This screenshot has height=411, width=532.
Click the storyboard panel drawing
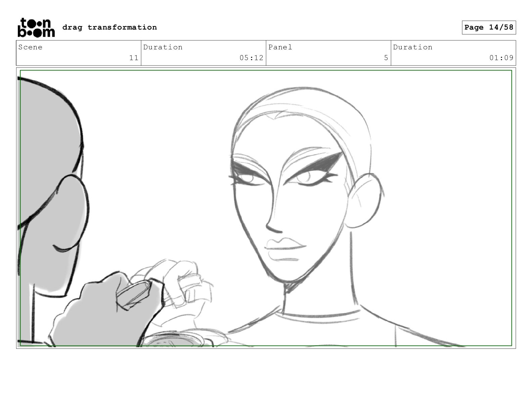click(x=266, y=208)
